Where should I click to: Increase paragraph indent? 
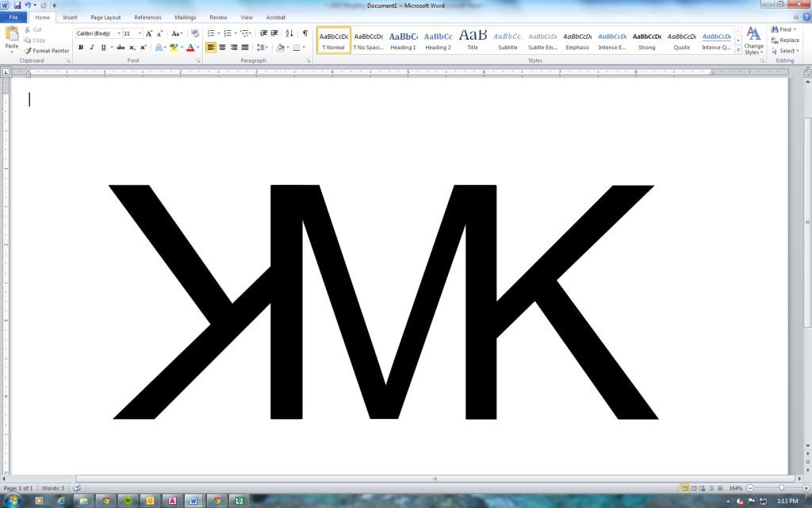point(274,33)
